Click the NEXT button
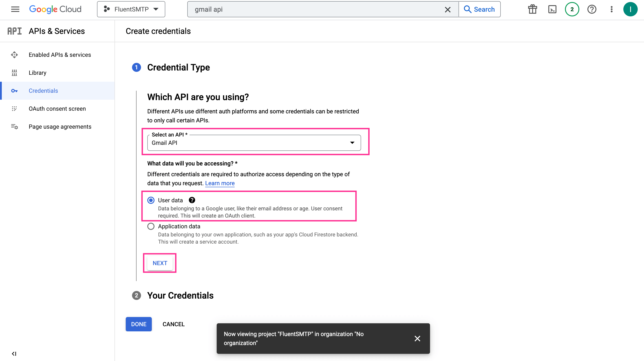Viewport: 644px width, 361px height. [x=160, y=263]
